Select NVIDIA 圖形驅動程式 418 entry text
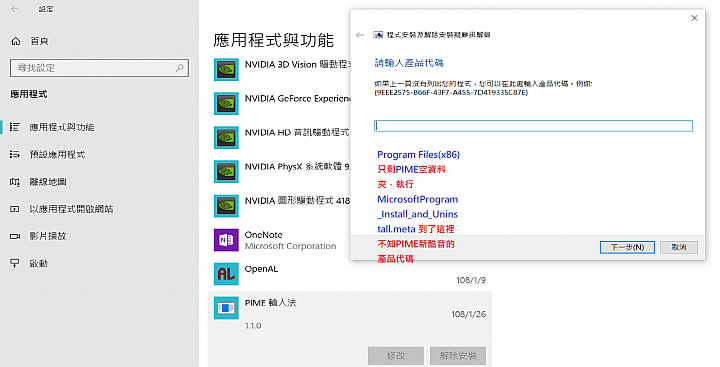Image resolution: width=720 pixels, height=367 pixels. click(x=298, y=201)
